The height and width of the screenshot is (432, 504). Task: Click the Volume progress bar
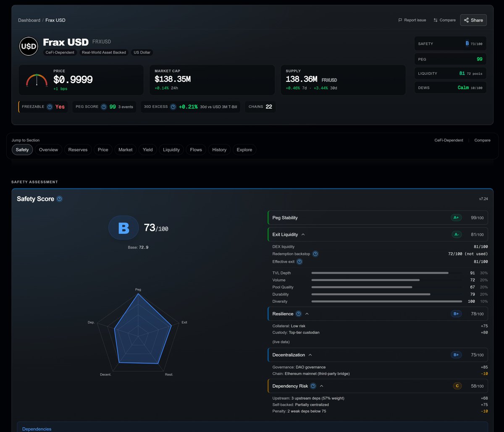pyautogui.click(x=386, y=280)
